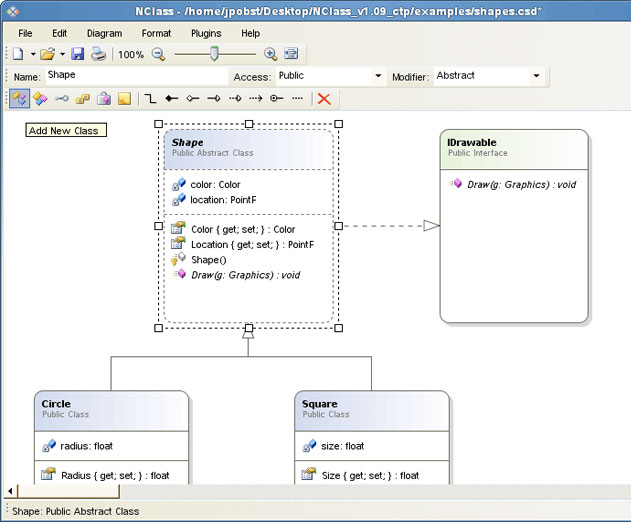
Task: Click the 100% zoom label
Action: tap(131, 54)
